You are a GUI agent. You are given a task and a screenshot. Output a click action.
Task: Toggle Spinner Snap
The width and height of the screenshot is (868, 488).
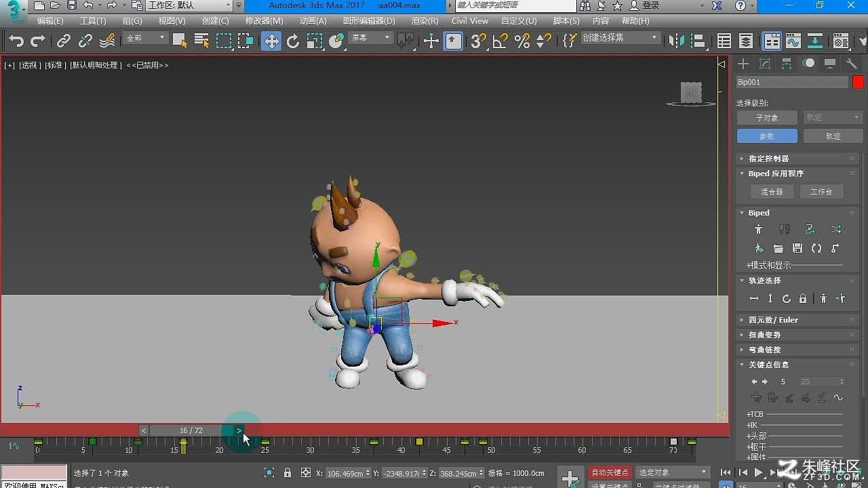(x=544, y=41)
